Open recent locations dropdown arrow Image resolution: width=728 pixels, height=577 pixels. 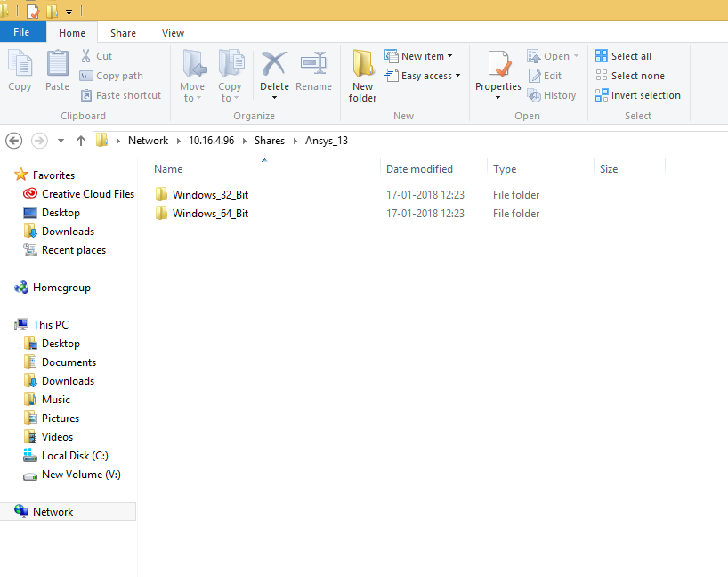(61, 141)
